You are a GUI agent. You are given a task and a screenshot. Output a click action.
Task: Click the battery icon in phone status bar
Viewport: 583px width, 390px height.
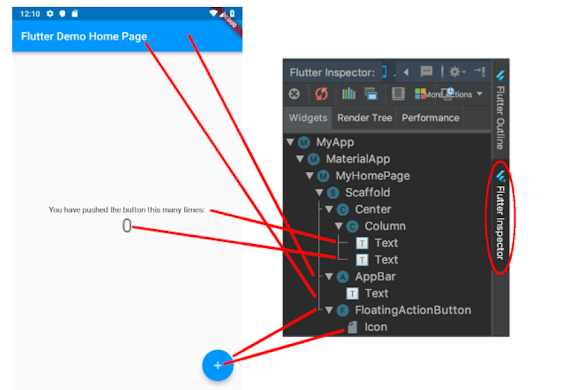click(x=232, y=14)
